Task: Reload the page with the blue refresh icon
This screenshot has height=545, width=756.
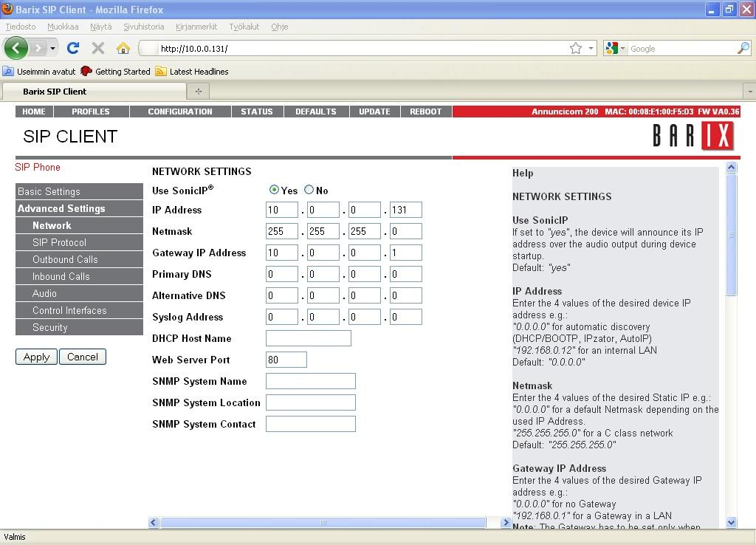Action: tap(73, 48)
